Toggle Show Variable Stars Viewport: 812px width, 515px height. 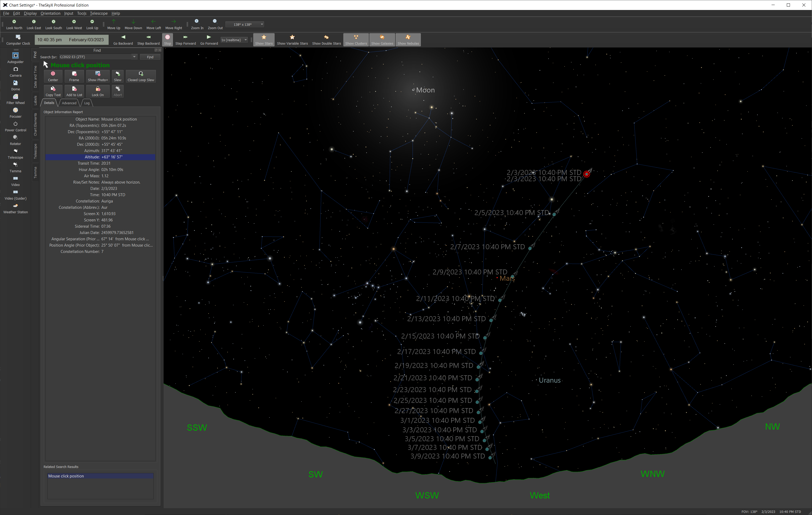(292, 39)
